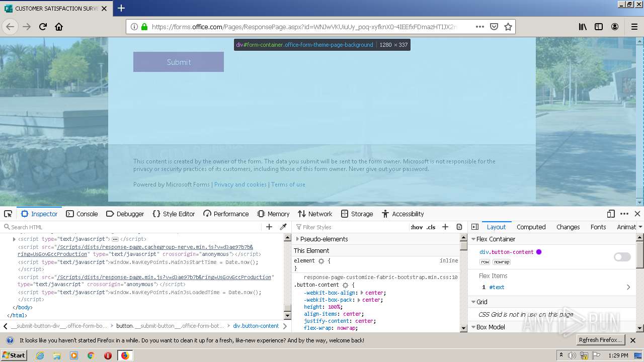Screen dimensions: 644x362
Task: Open the devtools customize three-dot menu
Action: [624, 214]
